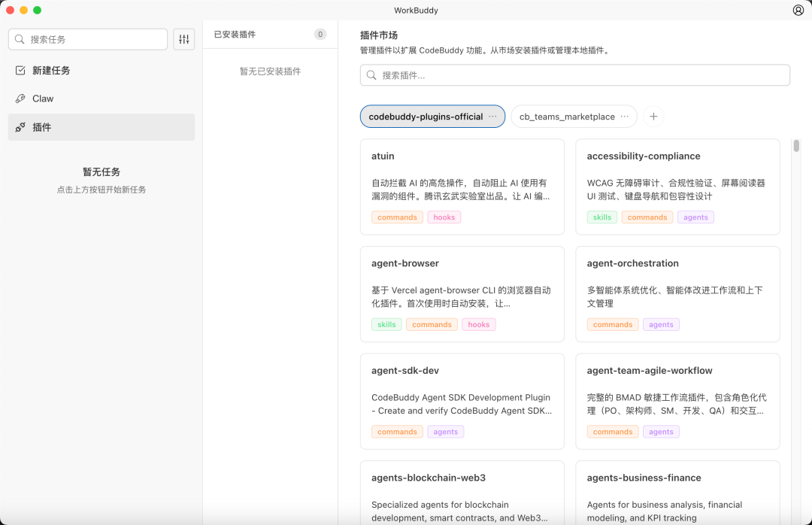Click commands tag on agent-sdk-dev card
This screenshot has width=812, height=525.
397,432
